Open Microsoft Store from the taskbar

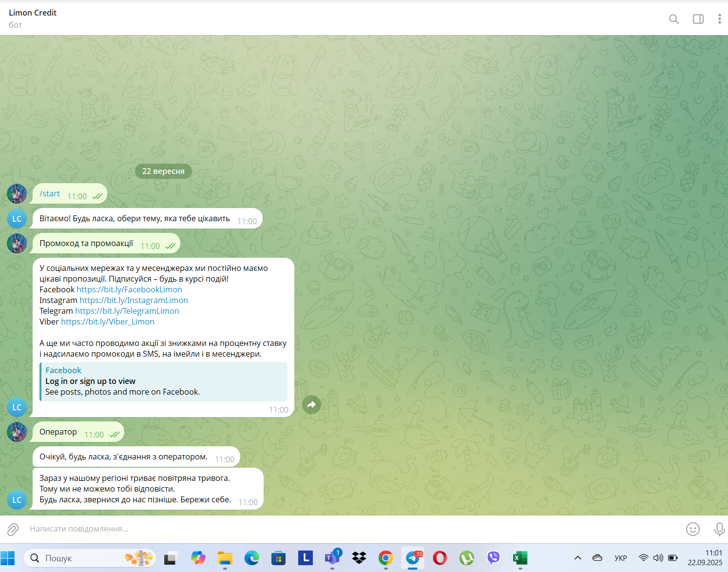pos(279,558)
